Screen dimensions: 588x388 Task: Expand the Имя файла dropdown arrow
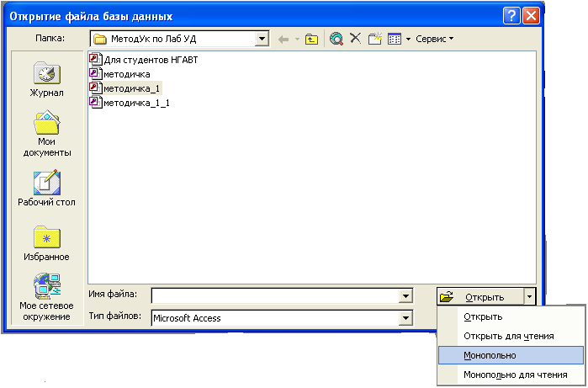pyautogui.click(x=405, y=296)
